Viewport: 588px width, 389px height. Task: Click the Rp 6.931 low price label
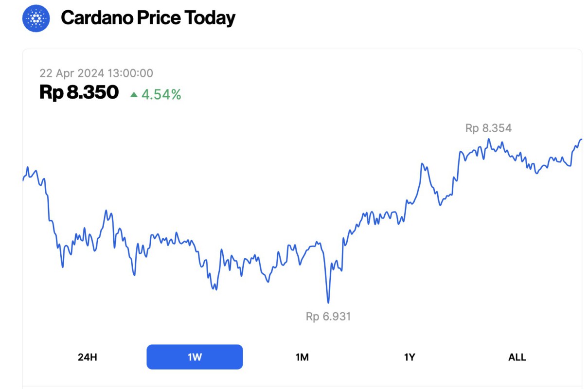(328, 317)
